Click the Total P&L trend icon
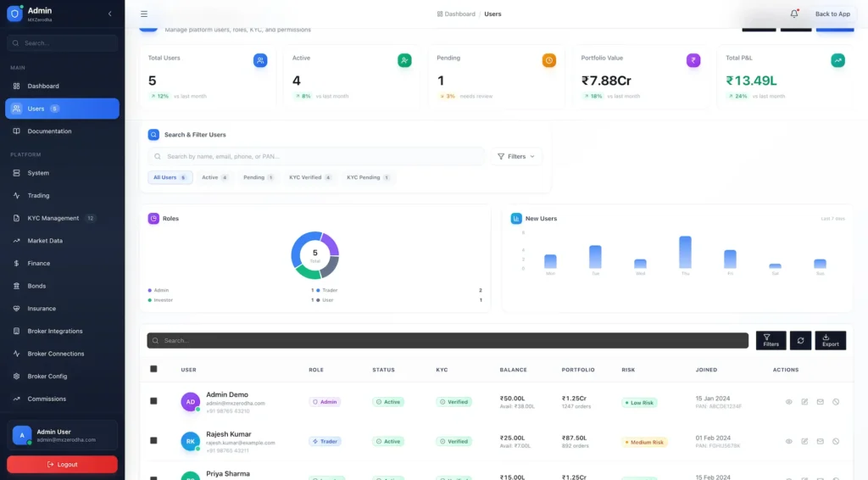Screen dimensions: 868x480 (x=837, y=60)
